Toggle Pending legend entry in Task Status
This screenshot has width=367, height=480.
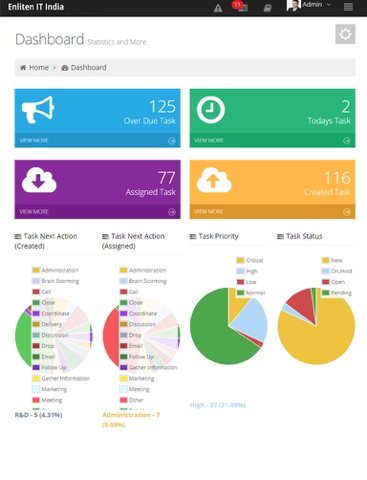[337, 293]
